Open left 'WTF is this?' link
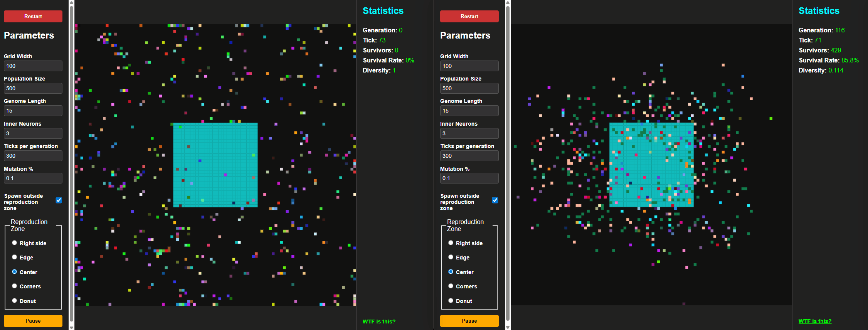The height and width of the screenshot is (330, 868). 379,322
